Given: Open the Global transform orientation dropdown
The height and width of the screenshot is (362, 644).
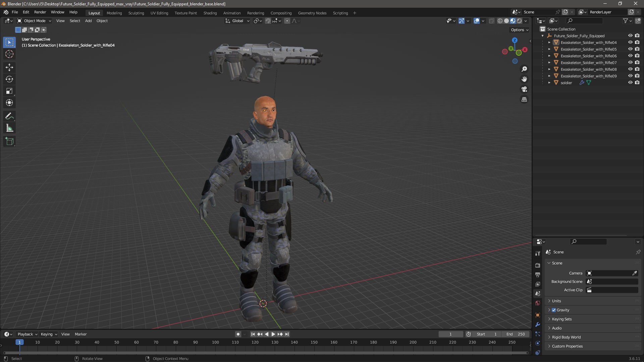Looking at the screenshot, I should tap(237, 21).
